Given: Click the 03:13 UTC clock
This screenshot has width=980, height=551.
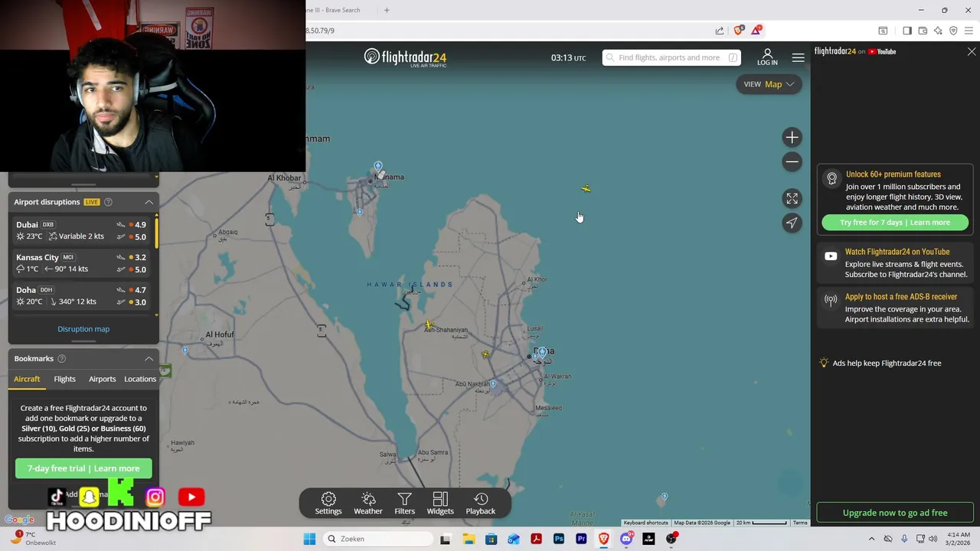Looking at the screenshot, I should 568,58.
